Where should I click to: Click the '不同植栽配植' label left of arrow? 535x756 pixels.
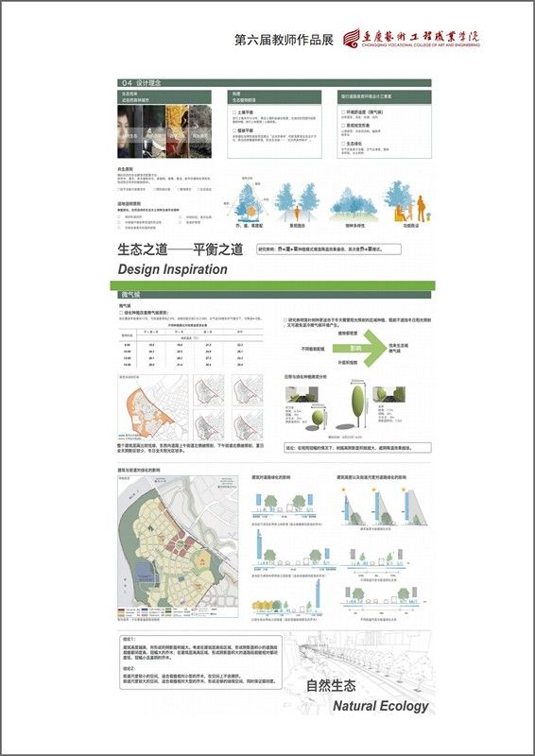tap(313, 348)
